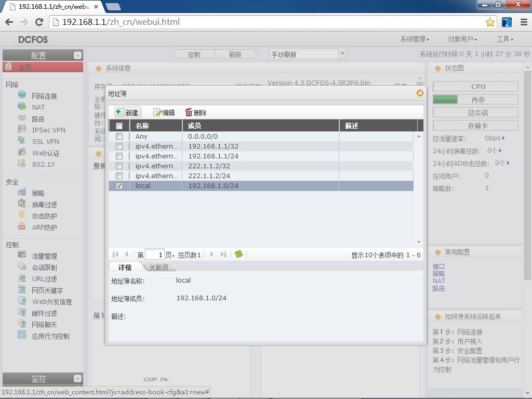
Task: Click the 编辑 button
Action: [164, 112]
